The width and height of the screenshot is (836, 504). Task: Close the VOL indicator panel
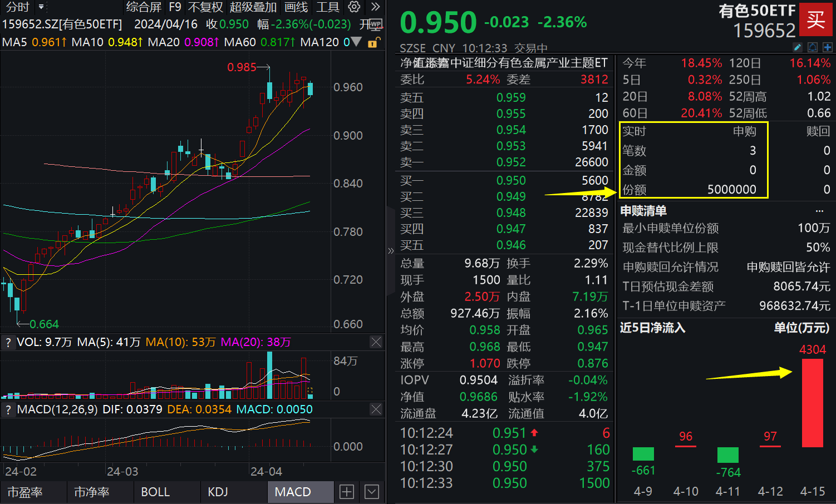(376, 342)
